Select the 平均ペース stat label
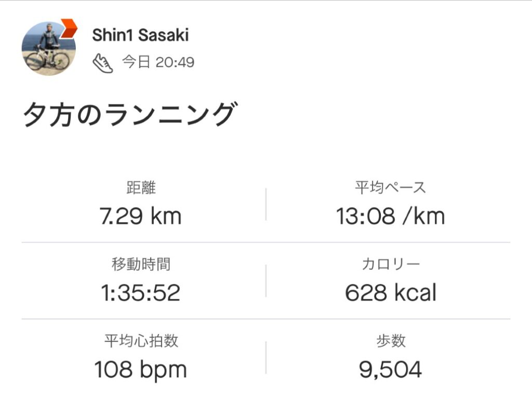 pos(390,188)
